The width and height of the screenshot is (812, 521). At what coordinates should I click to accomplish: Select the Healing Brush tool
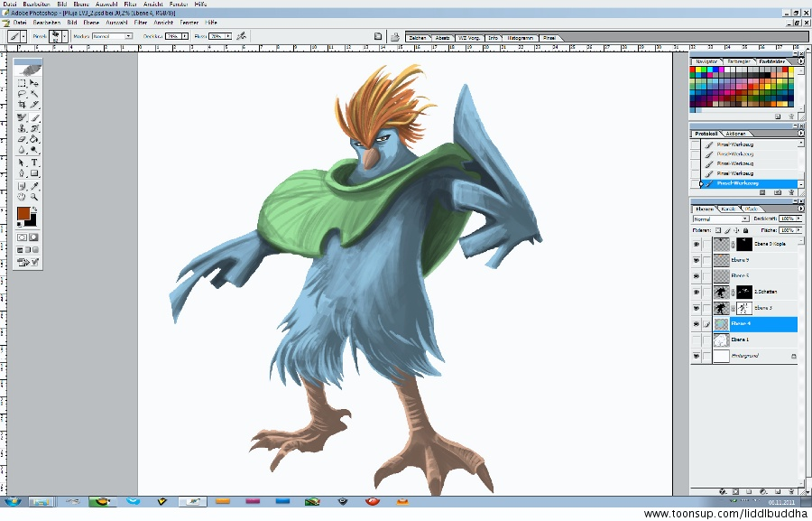(x=22, y=117)
